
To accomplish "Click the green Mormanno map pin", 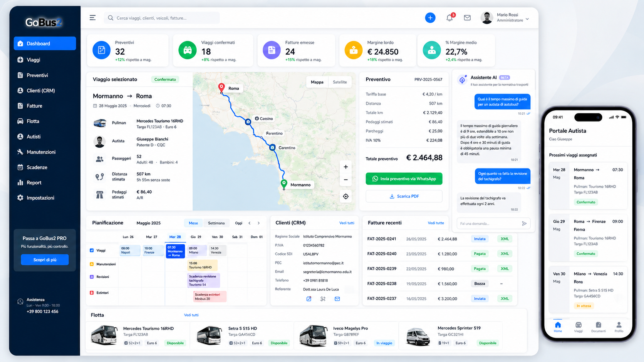I will (284, 184).
